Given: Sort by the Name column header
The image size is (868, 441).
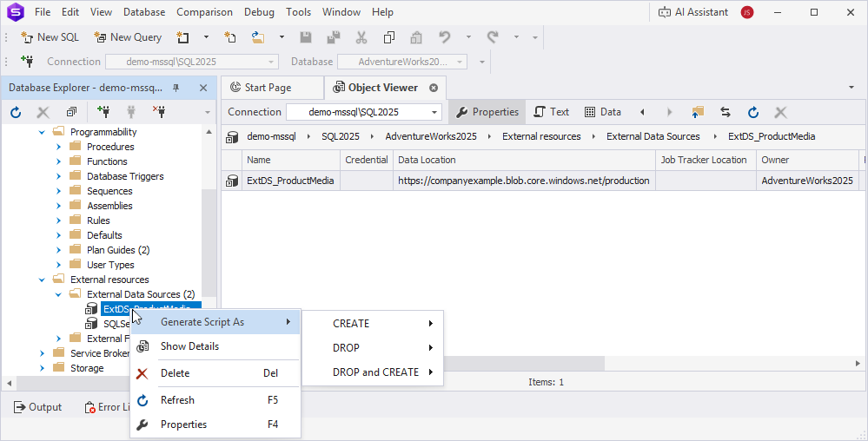Looking at the screenshot, I should tap(290, 160).
